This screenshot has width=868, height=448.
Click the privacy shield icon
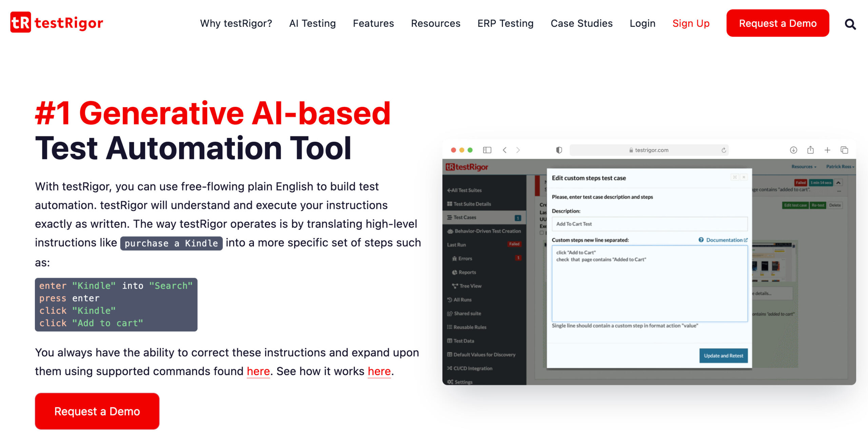559,150
